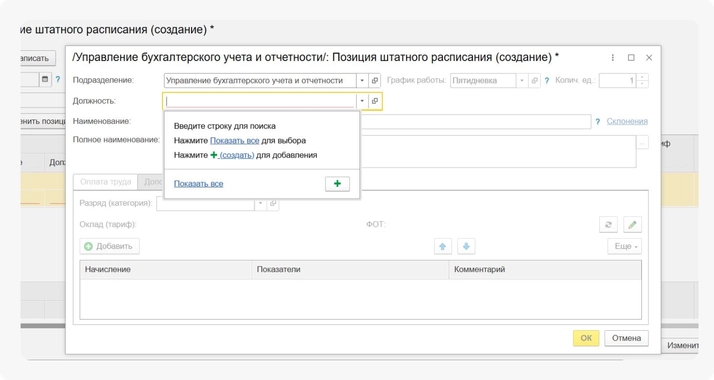Click the Разряд (категория) open-item icon
Screen dimensions: 714x380
[273, 203]
